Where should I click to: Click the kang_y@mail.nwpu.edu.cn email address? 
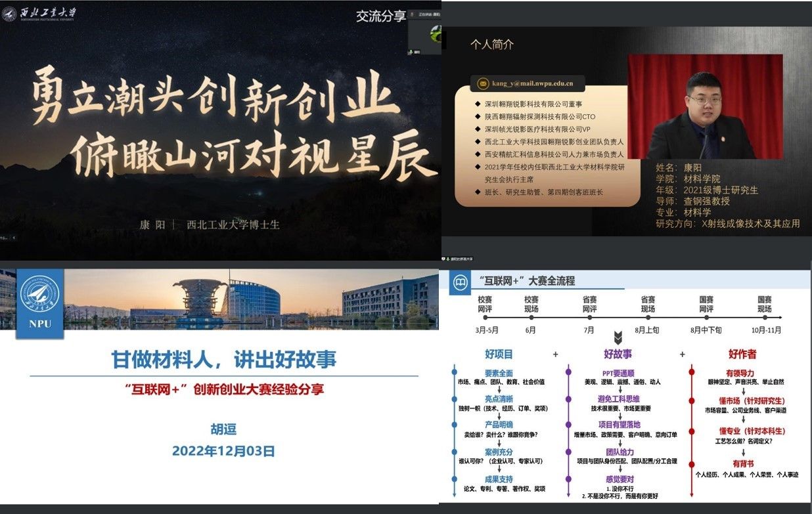pyautogui.click(x=533, y=83)
